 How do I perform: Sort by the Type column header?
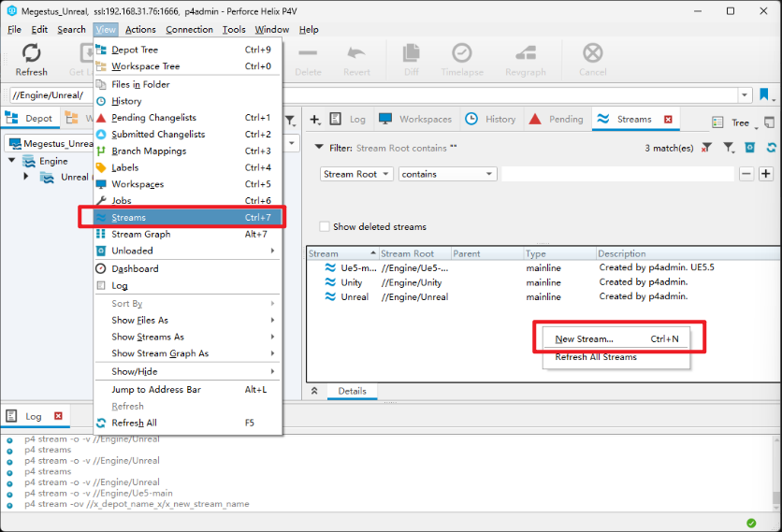[x=559, y=253]
